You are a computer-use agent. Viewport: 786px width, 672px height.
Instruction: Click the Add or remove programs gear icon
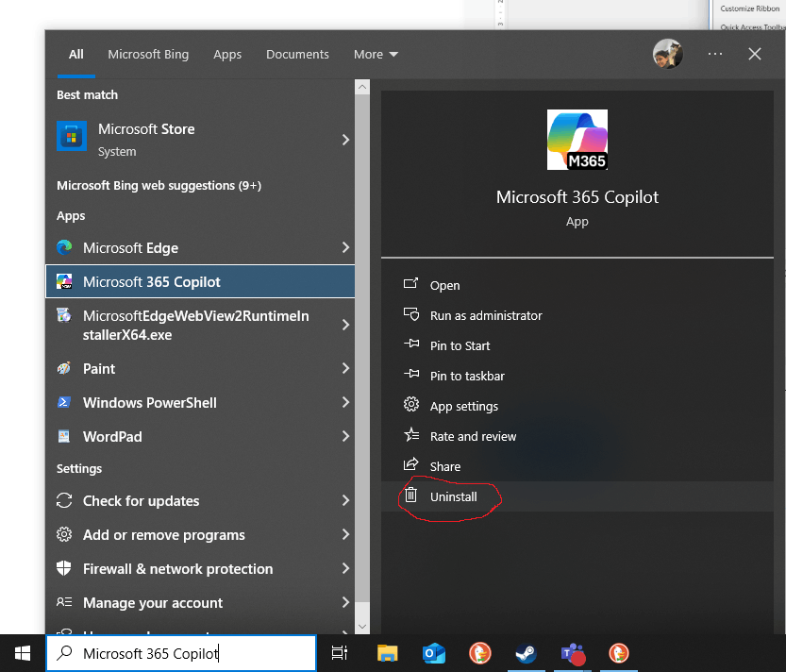tap(64, 534)
